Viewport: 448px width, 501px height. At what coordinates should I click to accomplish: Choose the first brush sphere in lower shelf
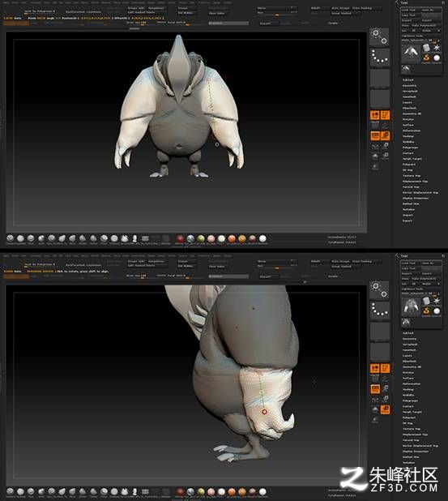11,491
